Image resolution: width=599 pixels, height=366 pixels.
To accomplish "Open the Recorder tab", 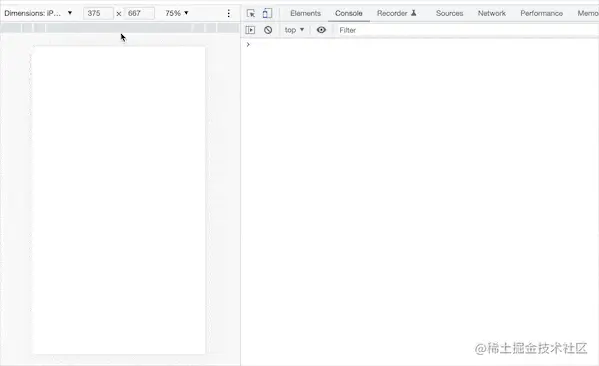I will click(397, 13).
